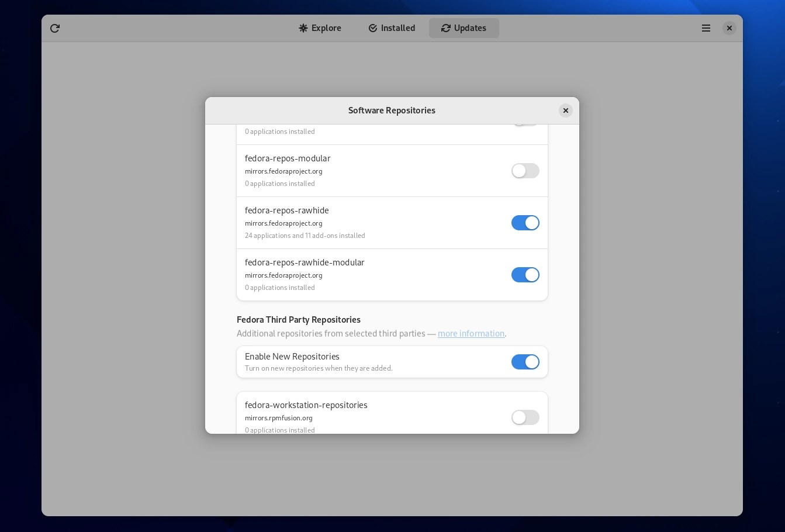Click the Enable New Repositories label

tap(292, 357)
